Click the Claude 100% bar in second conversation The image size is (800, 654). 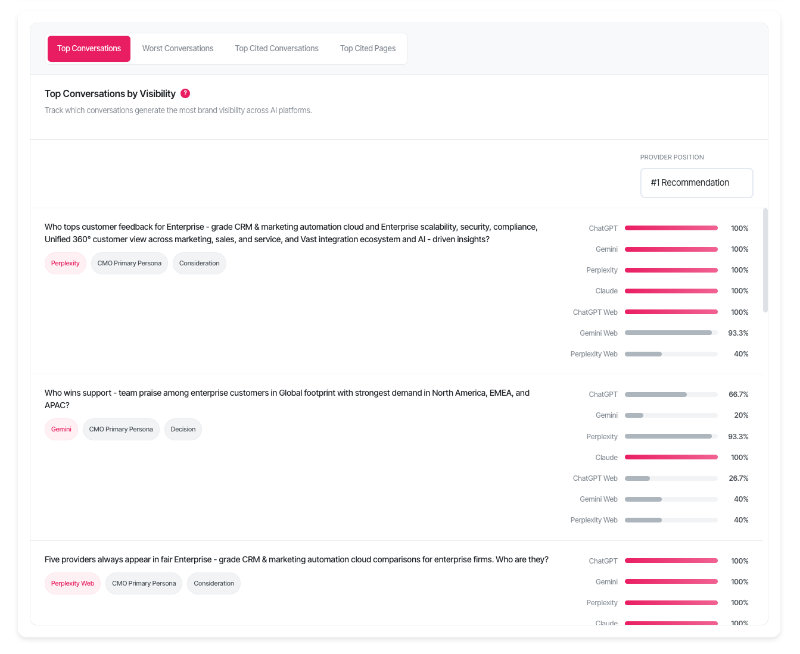click(671, 457)
